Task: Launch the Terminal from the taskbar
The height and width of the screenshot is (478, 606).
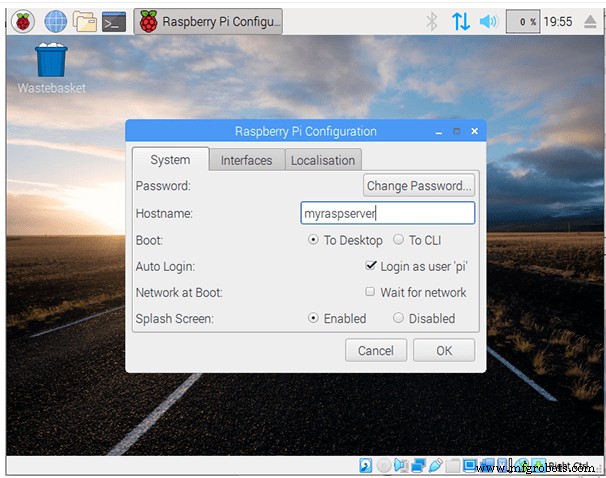Action: click(114, 22)
